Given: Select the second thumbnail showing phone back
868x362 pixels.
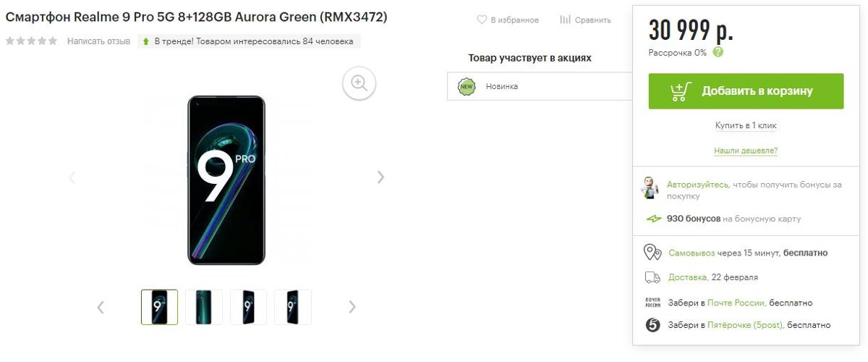Looking at the screenshot, I should [204, 307].
